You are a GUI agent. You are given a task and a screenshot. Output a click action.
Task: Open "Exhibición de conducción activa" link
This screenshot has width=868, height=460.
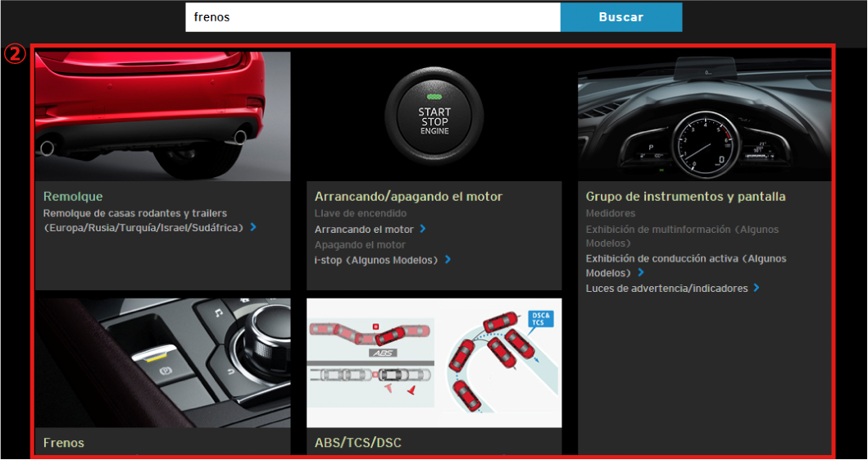click(685, 259)
